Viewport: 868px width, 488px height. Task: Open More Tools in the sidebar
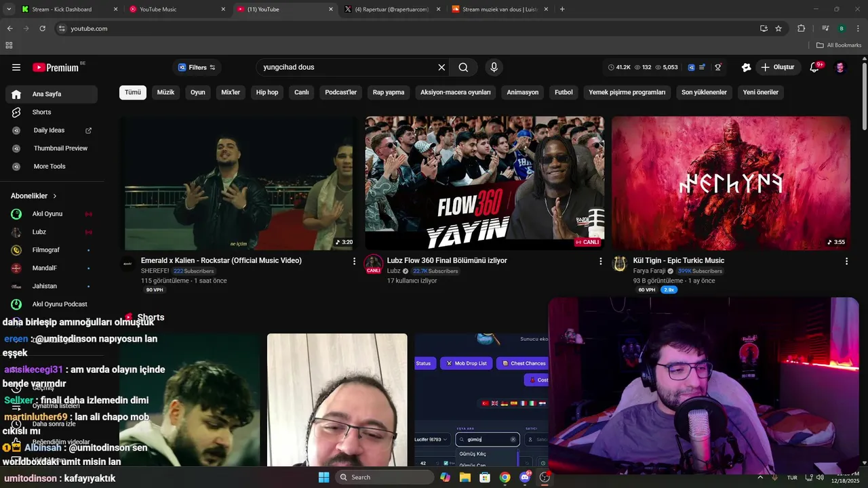click(x=52, y=167)
